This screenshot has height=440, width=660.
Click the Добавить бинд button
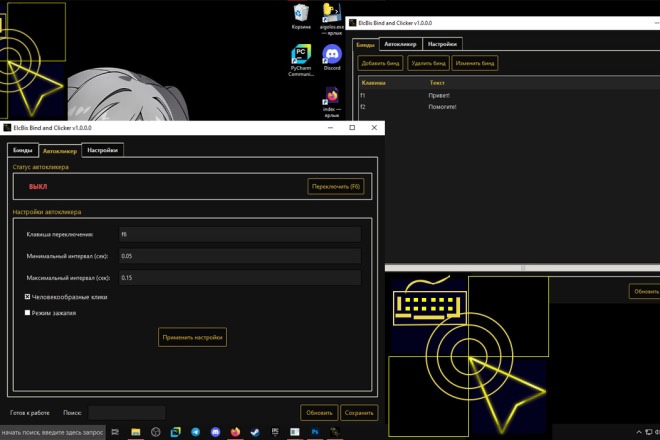coord(380,63)
